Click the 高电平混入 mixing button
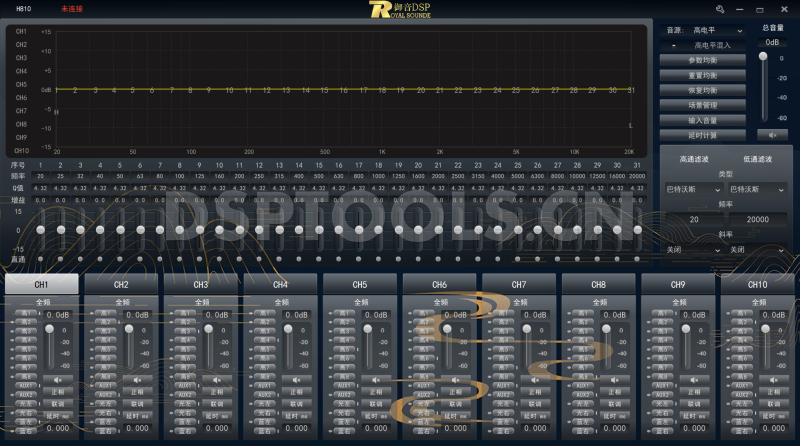 tap(703, 45)
